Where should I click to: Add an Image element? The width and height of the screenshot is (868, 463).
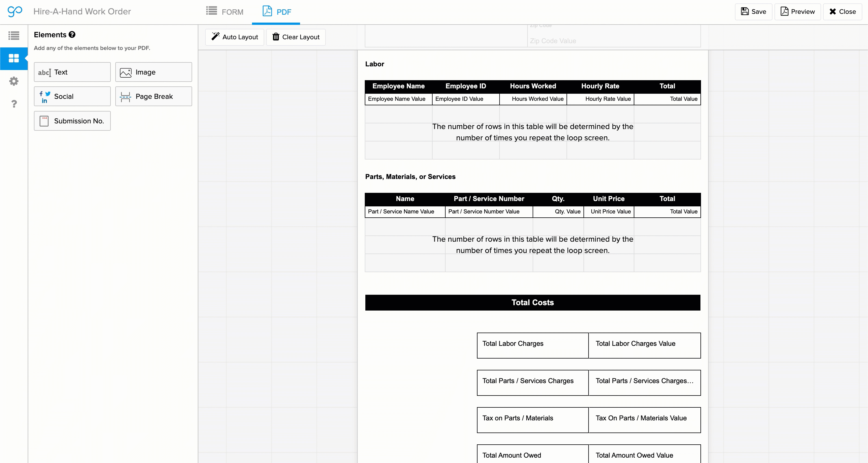click(x=154, y=72)
